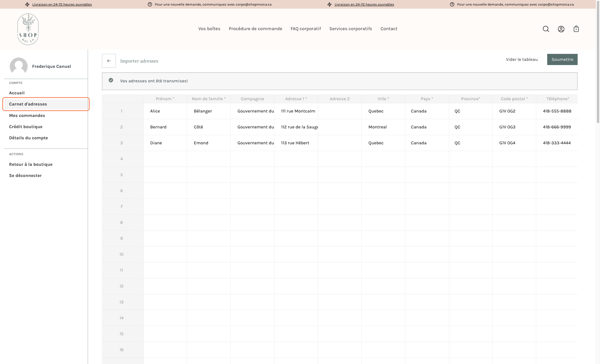Image resolution: width=600 pixels, height=364 pixels.
Task: Select the 111 rue Montcalm cell
Action: 296,111
